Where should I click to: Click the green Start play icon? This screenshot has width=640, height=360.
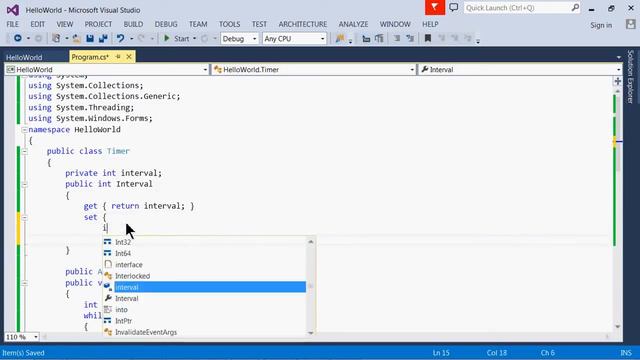coord(167,38)
